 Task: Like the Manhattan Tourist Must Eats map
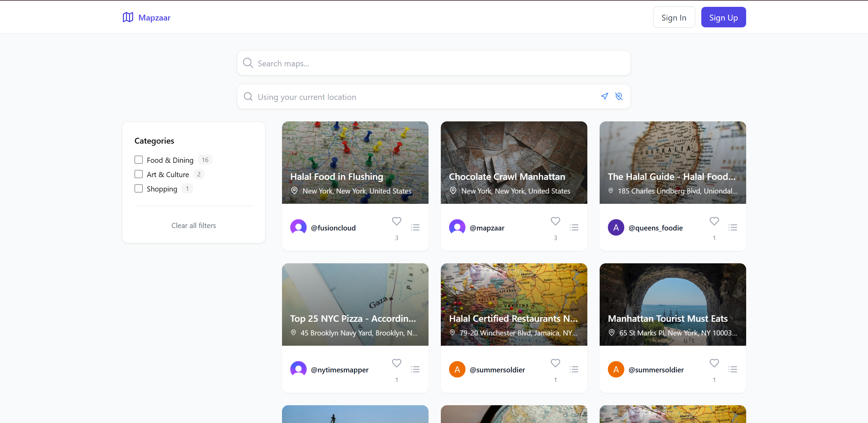click(714, 363)
